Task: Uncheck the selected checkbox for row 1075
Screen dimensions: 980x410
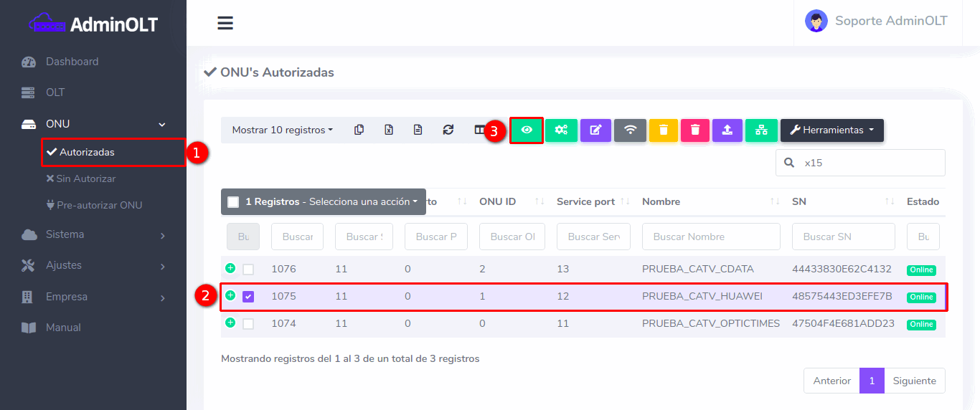Action: pos(248,297)
